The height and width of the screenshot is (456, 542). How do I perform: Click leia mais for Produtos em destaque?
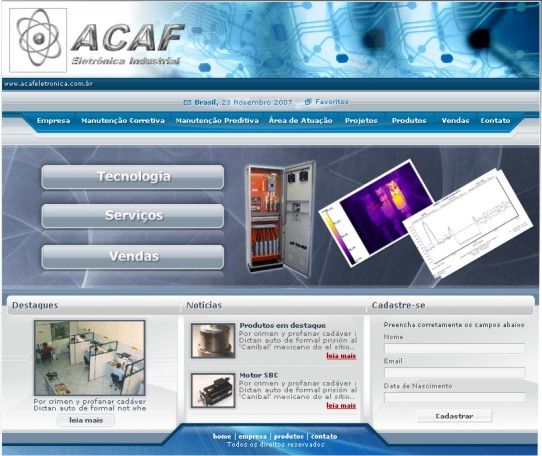click(x=341, y=356)
